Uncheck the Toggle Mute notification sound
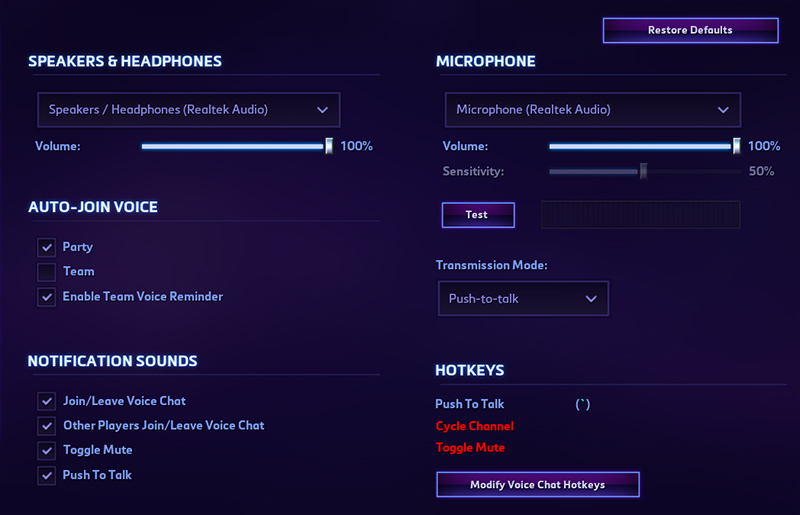The height and width of the screenshot is (515, 800). 46,451
